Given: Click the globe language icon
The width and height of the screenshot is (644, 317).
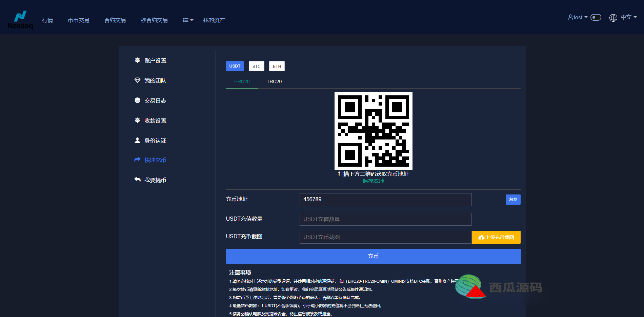Looking at the screenshot, I should point(613,18).
